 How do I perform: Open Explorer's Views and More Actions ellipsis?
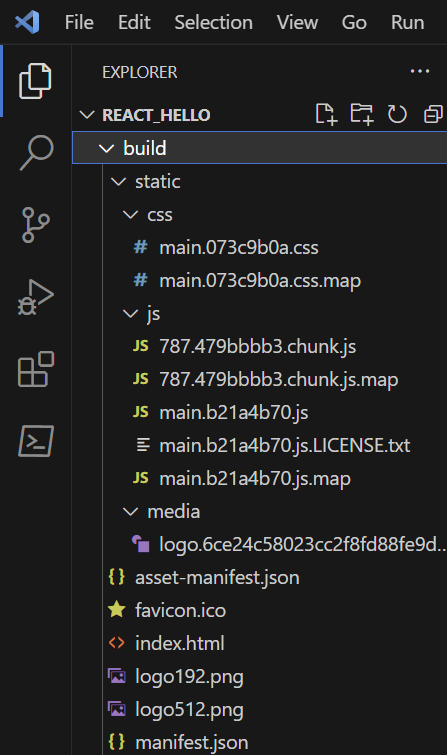pyautogui.click(x=420, y=71)
